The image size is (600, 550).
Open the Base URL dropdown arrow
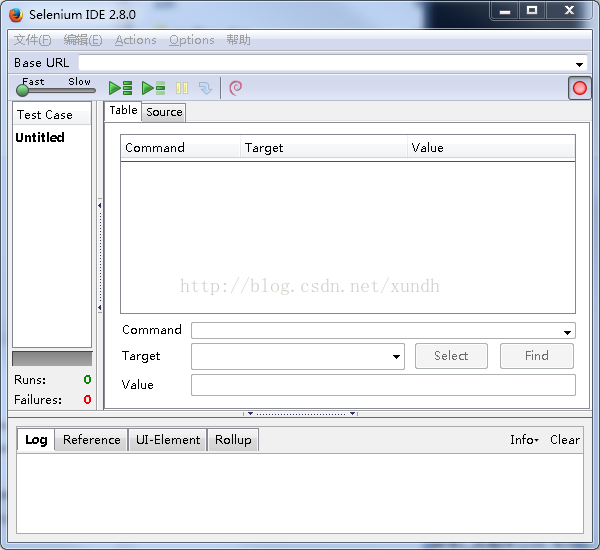(579, 64)
